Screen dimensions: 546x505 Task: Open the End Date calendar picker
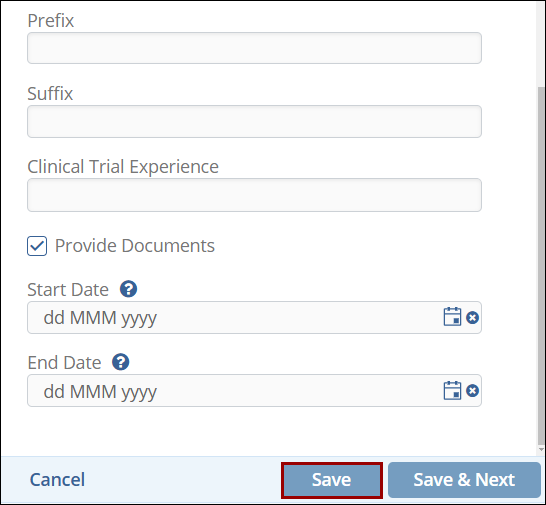[x=452, y=390]
